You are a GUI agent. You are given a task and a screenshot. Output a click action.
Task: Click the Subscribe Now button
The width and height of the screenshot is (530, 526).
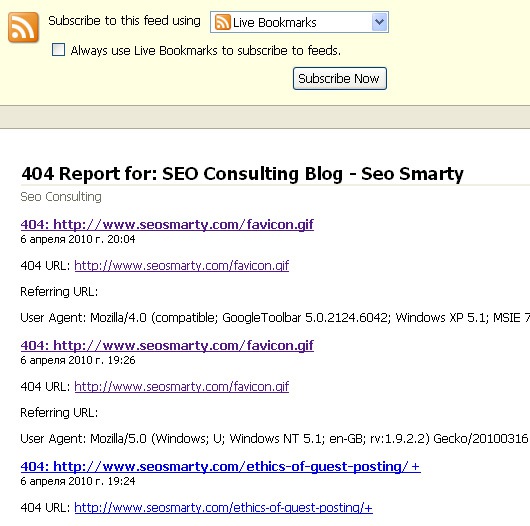[x=340, y=78]
